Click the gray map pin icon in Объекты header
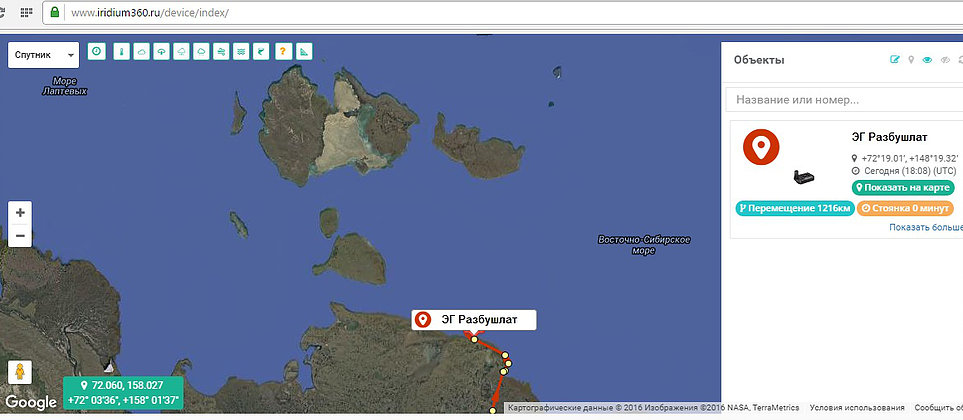 click(x=911, y=60)
